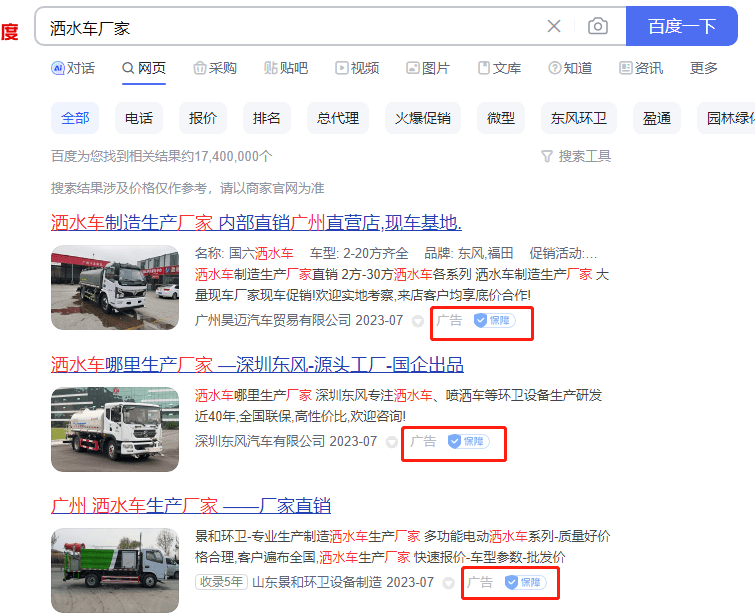This screenshot has width=755, height=616.
Task: Open the 采购 tab
Action: click(215, 68)
